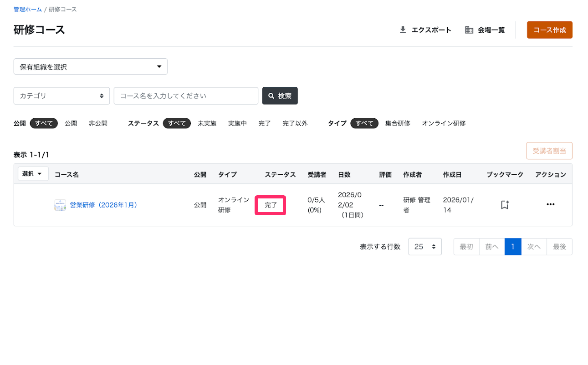Click the コース作成 button
This screenshot has width=588, height=365.
550,30
